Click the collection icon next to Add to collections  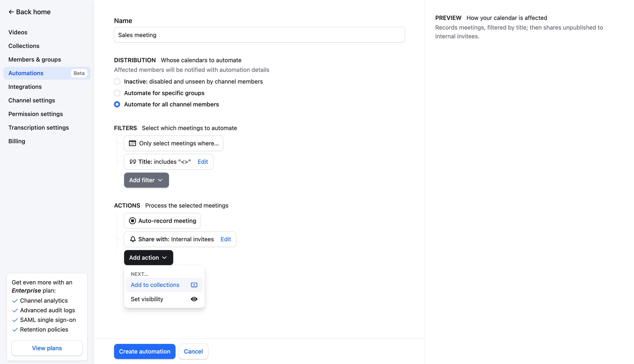[194, 285]
